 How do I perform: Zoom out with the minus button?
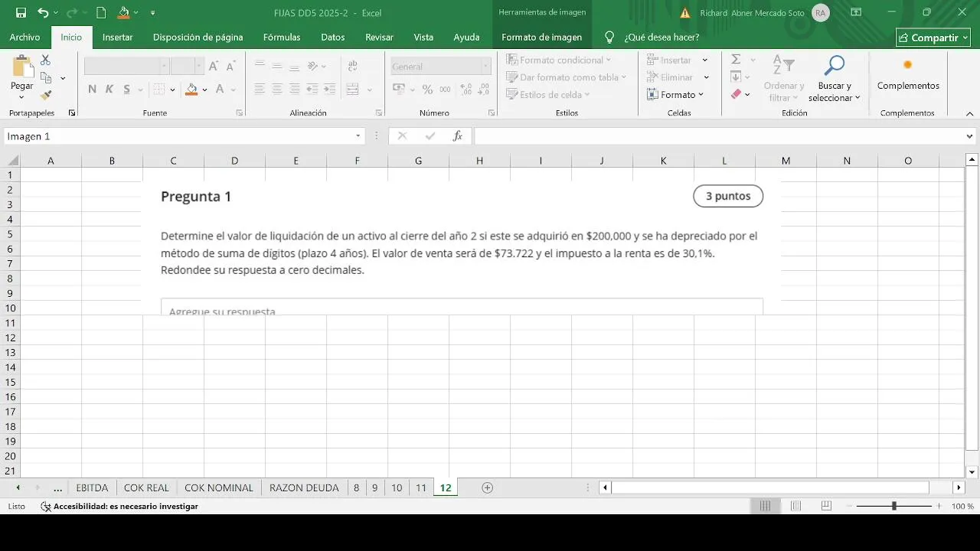[849, 506]
